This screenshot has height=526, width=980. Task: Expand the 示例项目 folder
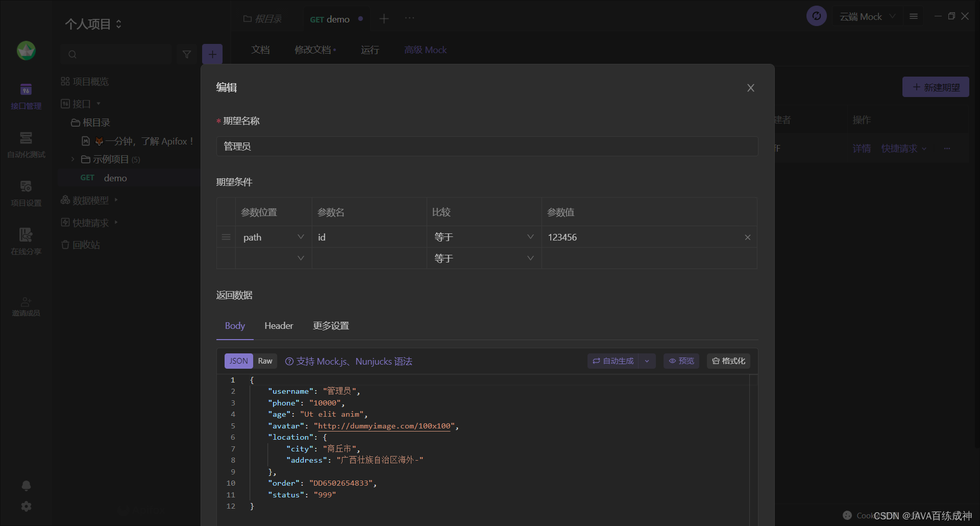tap(73, 159)
